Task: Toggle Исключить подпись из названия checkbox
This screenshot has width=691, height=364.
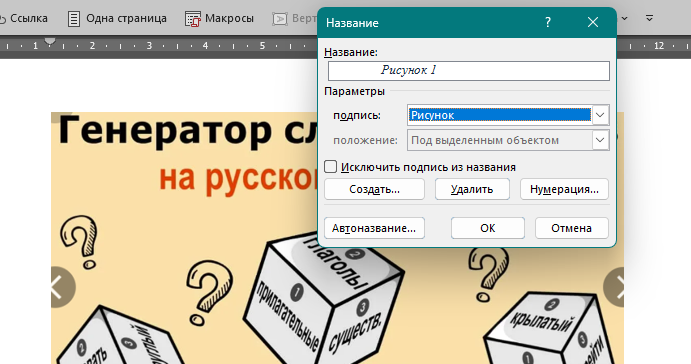Action: point(331,167)
